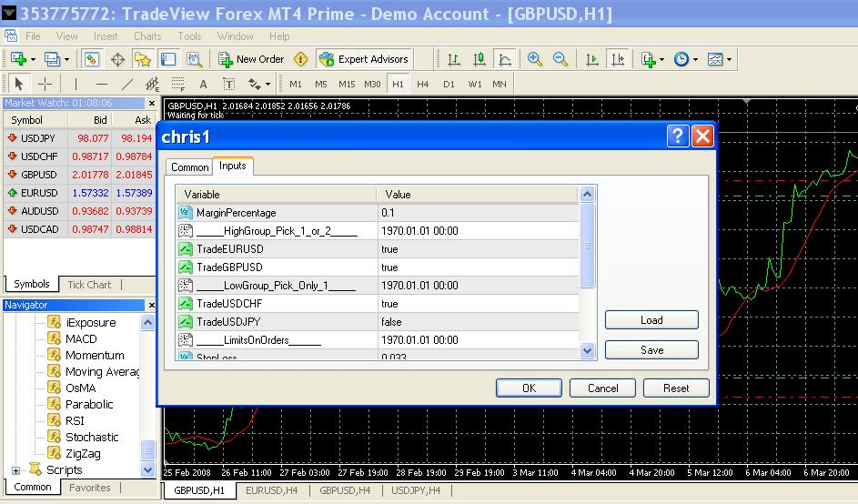Image resolution: width=858 pixels, height=504 pixels.
Task: Switch to EURUSD,H4 chart tab
Action: tap(271, 490)
